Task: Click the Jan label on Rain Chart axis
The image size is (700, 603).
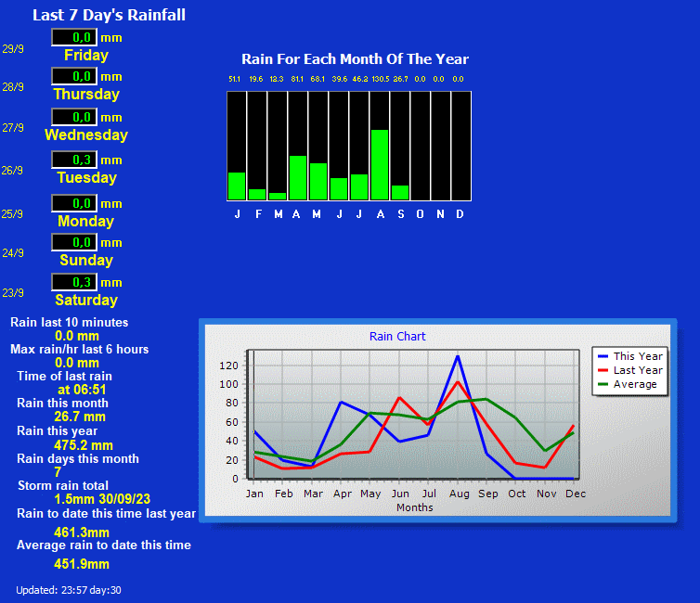Action: [x=254, y=494]
